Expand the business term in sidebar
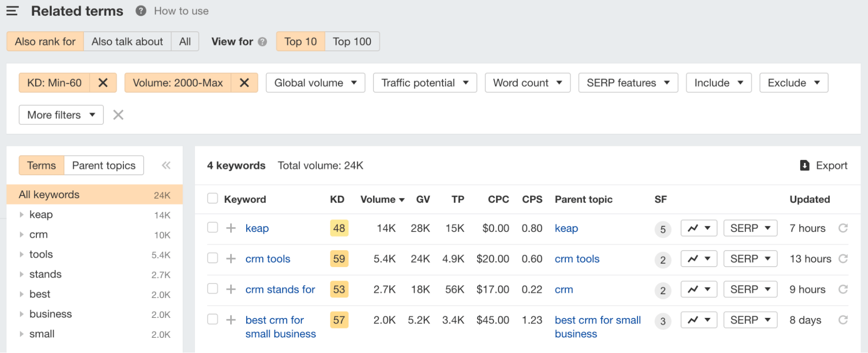The height and width of the screenshot is (353, 868). pyautogui.click(x=21, y=314)
